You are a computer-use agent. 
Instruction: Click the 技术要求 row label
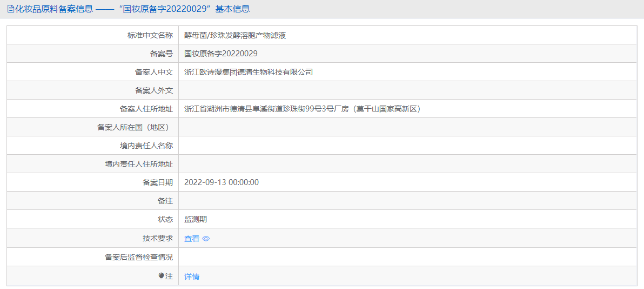pyautogui.click(x=158, y=238)
